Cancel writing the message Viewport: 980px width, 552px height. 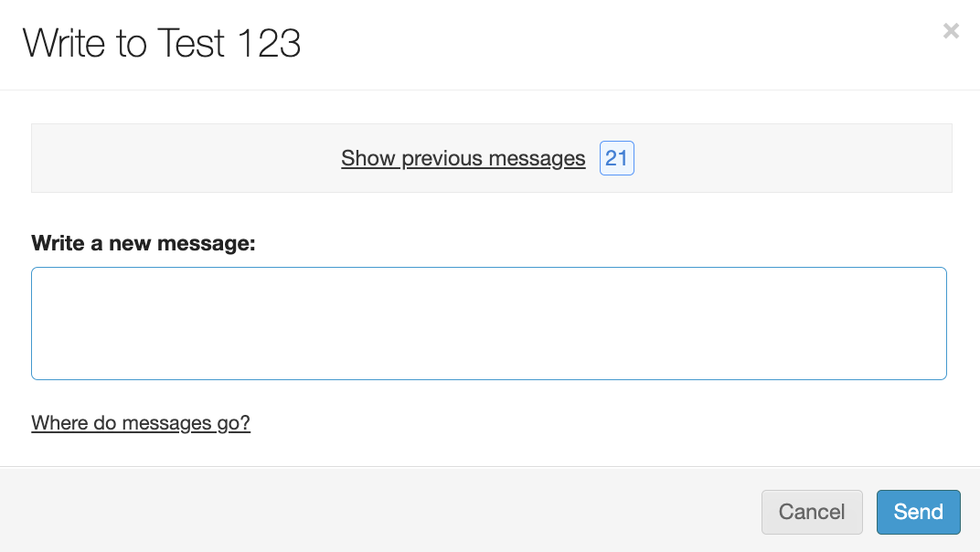pyautogui.click(x=811, y=512)
